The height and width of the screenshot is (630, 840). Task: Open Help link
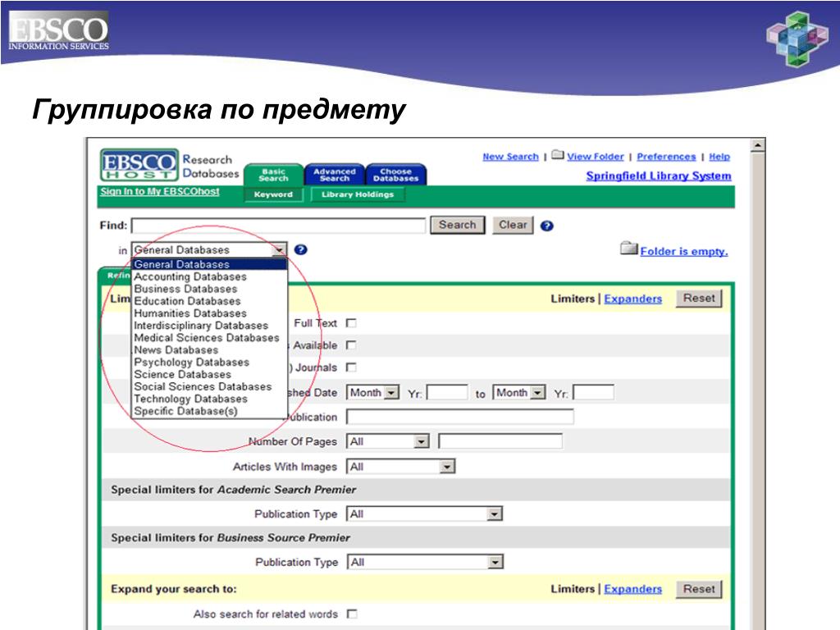point(719,157)
